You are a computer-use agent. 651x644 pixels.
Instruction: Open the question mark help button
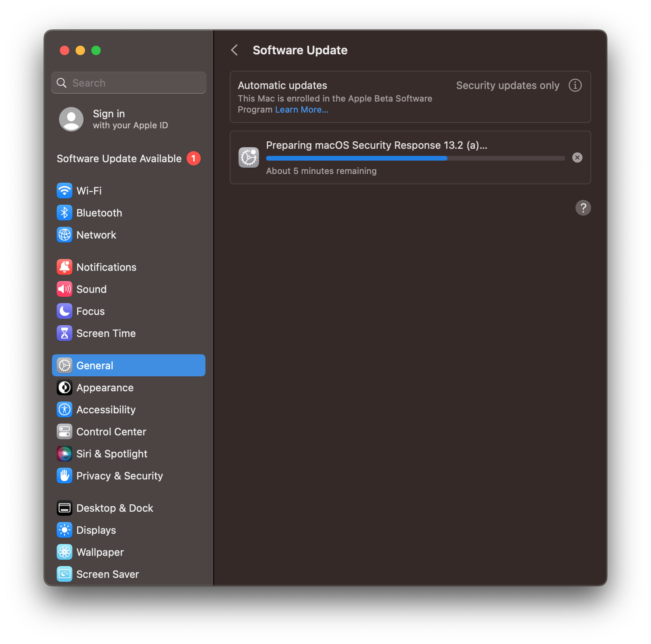tap(583, 208)
